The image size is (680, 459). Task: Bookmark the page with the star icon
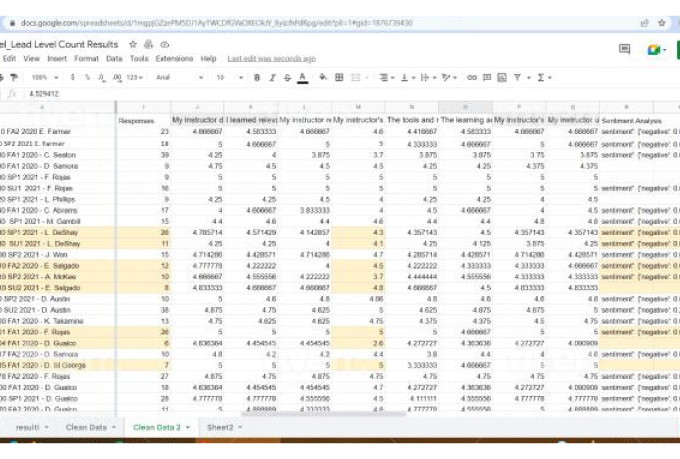click(x=662, y=23)
